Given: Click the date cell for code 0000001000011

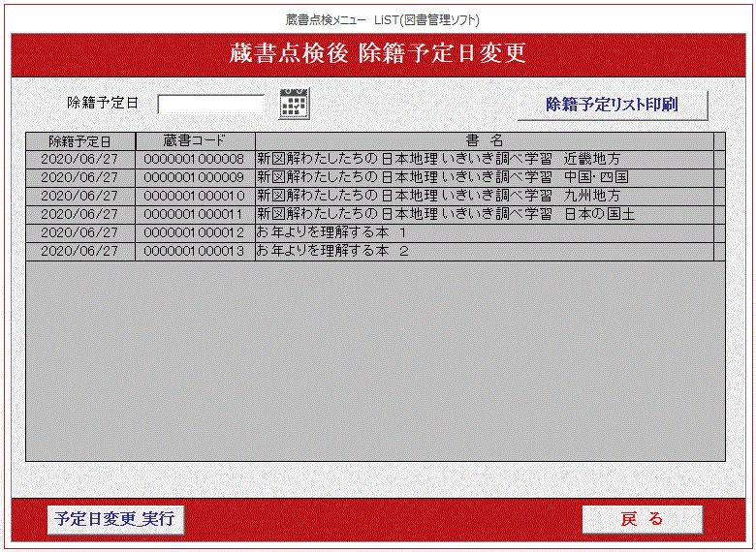Looking at the screenshot, I should click(x=80, y=214).
